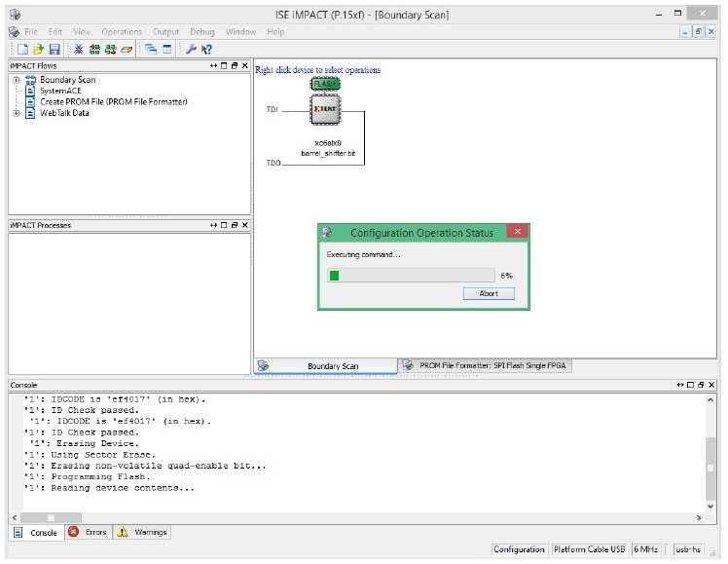Click the WebTalk Data document icon
The width and height of the screenshot is (728, 564).
coord(30,113)
